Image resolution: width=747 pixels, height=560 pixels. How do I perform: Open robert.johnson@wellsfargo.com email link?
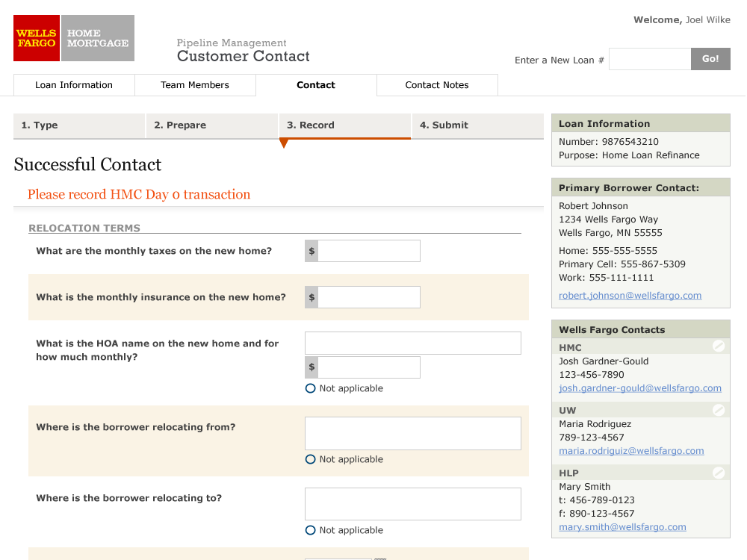coord(630,295)
